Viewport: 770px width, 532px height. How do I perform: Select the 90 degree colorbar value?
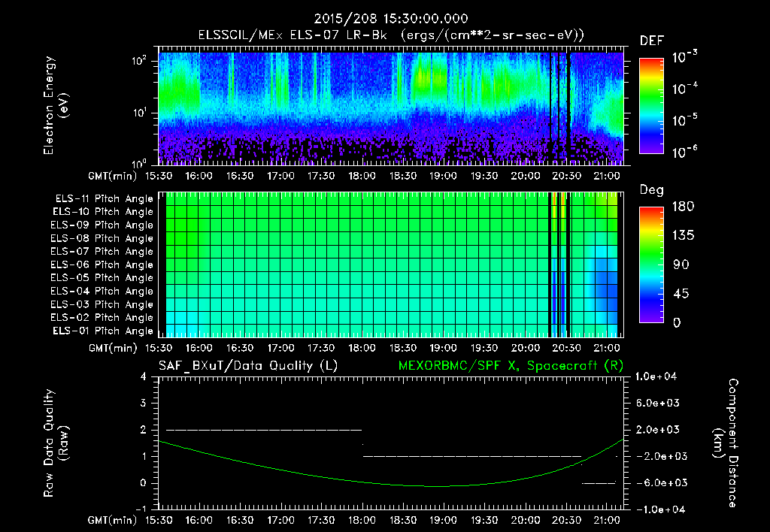click(680, 264)
